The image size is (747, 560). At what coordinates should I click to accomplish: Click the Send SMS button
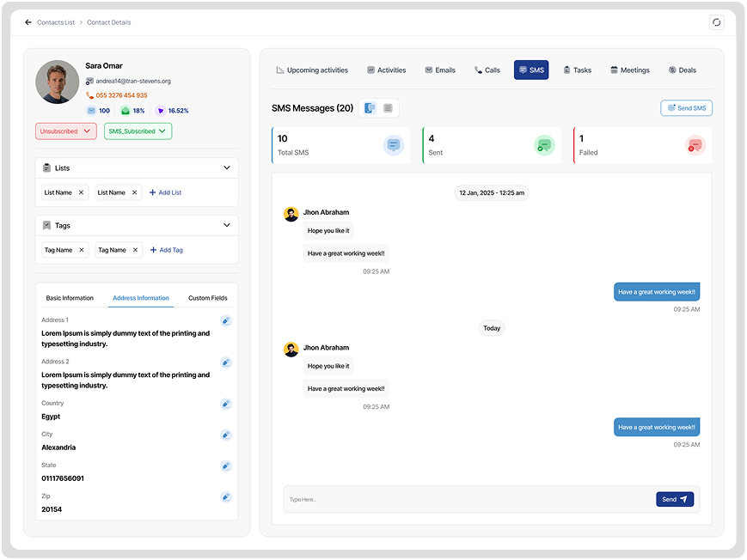click(686, 108)
